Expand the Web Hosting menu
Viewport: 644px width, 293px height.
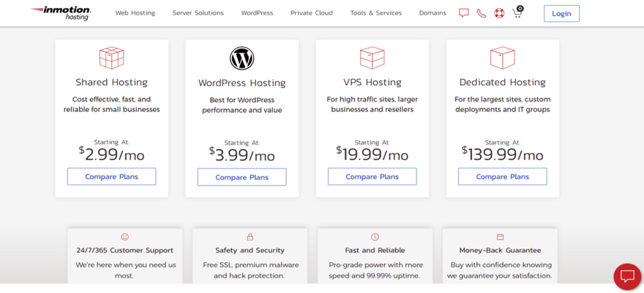[x=135, y=13]
